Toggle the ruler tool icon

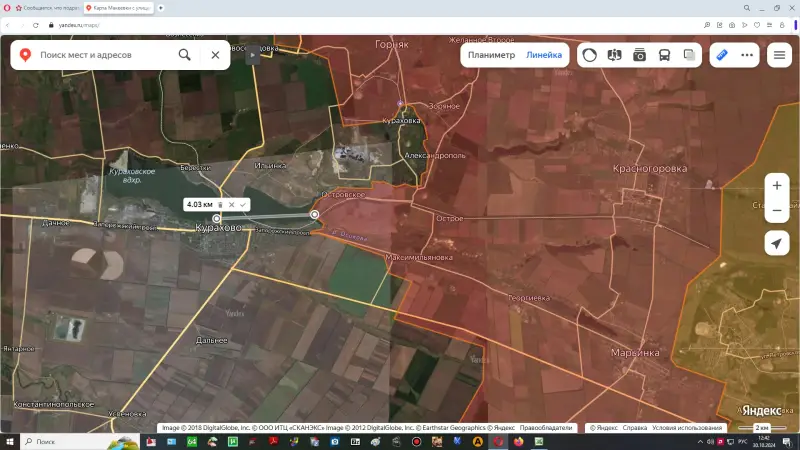click(722, 55)
